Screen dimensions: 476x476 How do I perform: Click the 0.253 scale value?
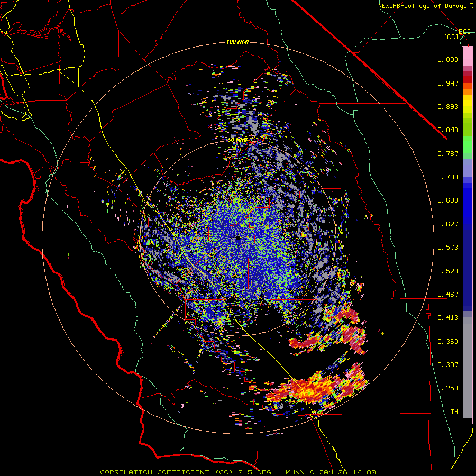tap(448, 388)
